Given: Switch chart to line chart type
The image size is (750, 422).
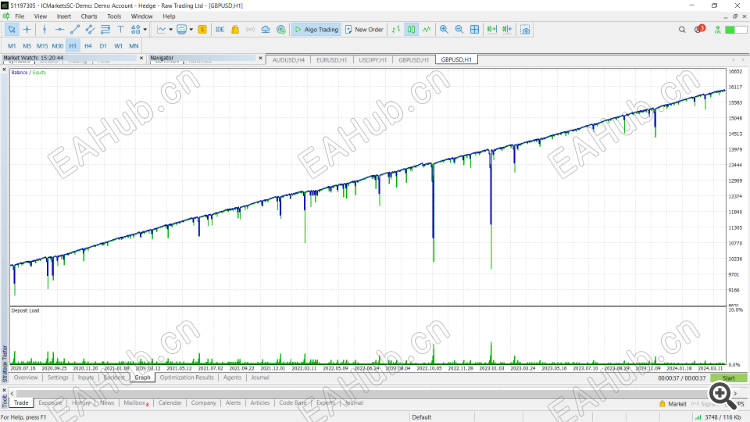Looking at the screenshot, I should 427,30.
